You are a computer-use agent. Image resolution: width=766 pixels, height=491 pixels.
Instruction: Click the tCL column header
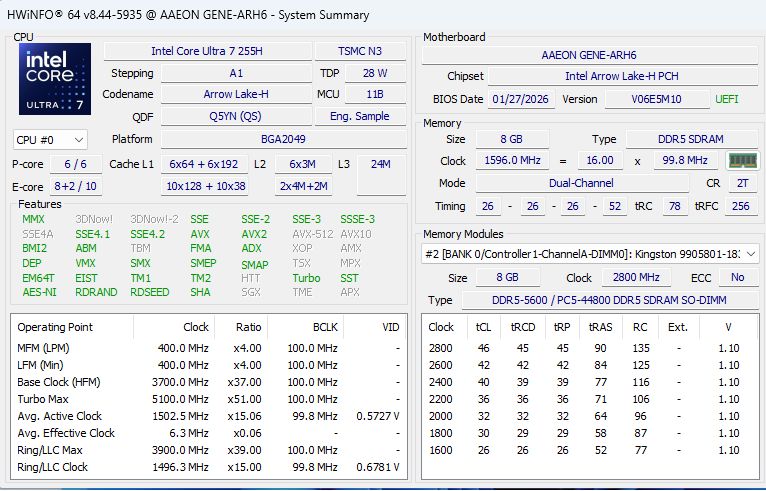[x=484, y=327]
